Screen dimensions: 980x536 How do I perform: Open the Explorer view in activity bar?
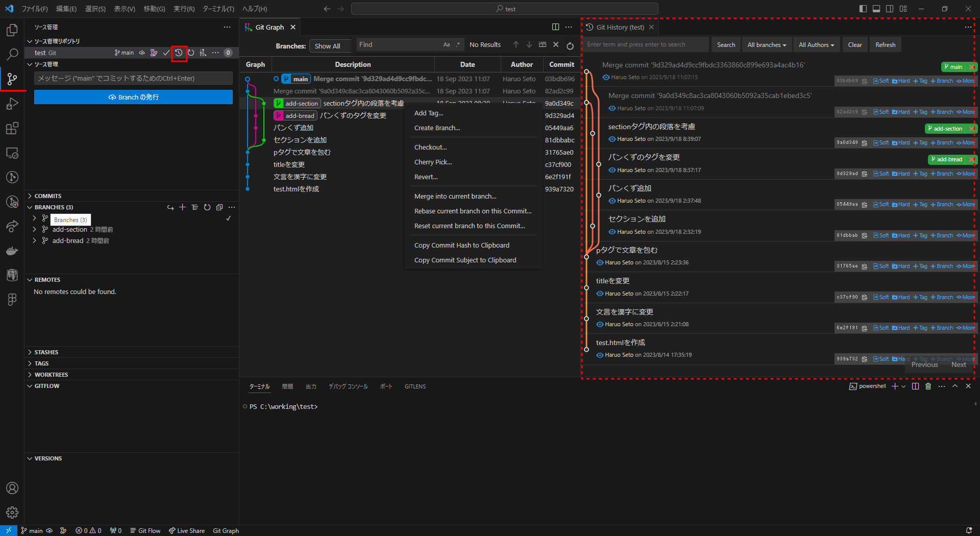12,30
